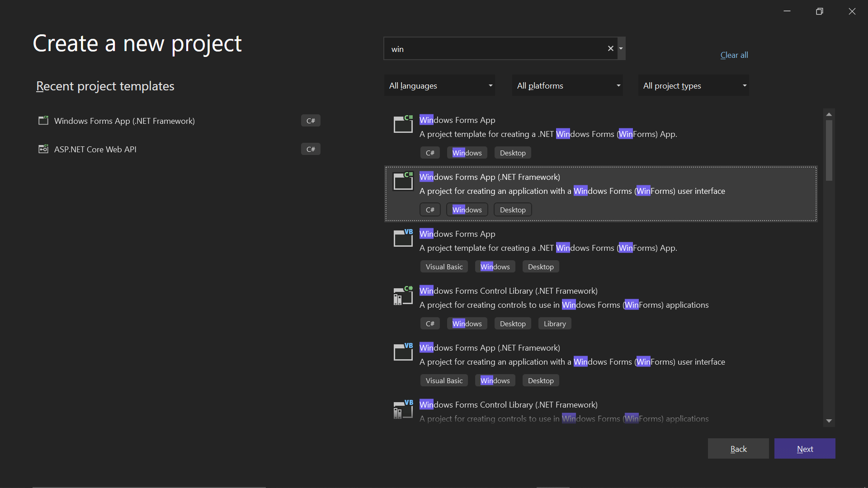
Task: Go back with the Back button
Action: [x=738, y=449]
